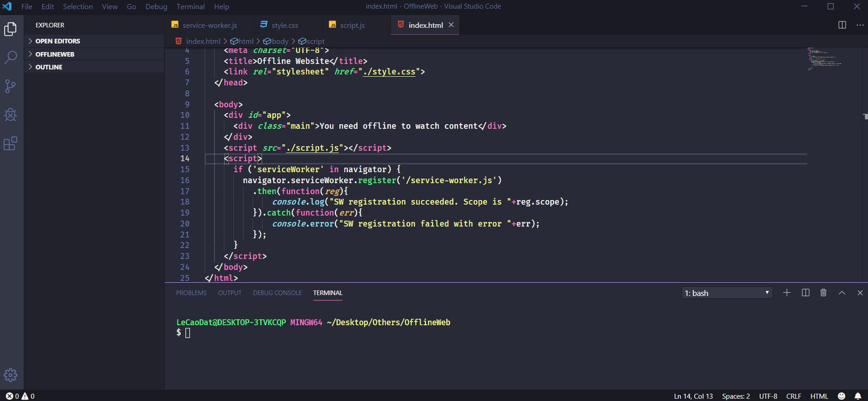868x401 pixels.
Task: Split the editor to the right
Action: click(x=842, y=25)
